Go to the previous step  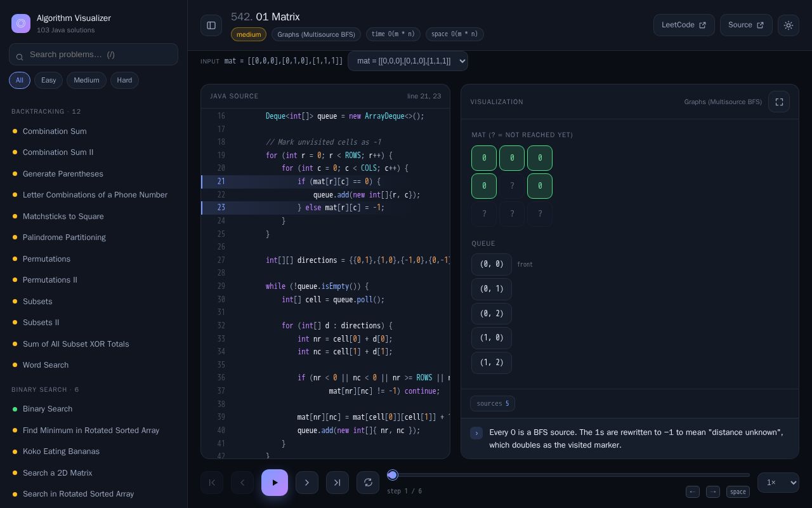point(242,483)
